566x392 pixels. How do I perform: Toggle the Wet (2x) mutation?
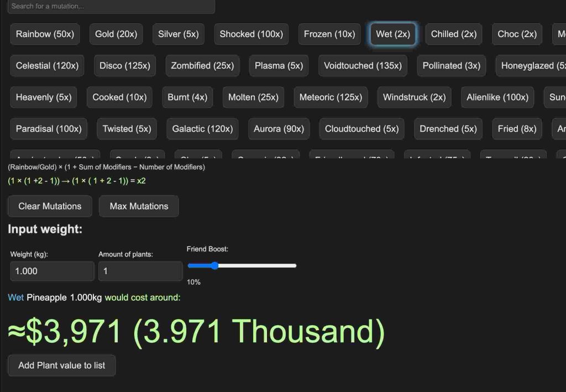[x=392, y=34]
